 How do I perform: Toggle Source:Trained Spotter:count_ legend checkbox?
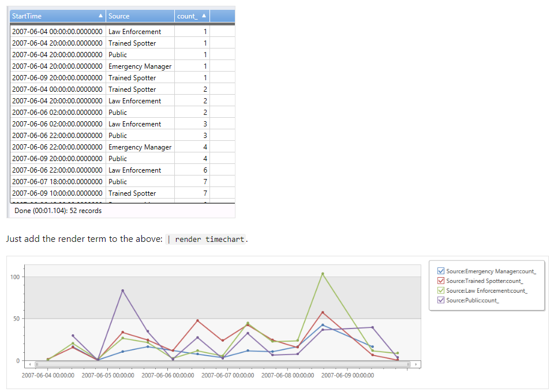441,281
